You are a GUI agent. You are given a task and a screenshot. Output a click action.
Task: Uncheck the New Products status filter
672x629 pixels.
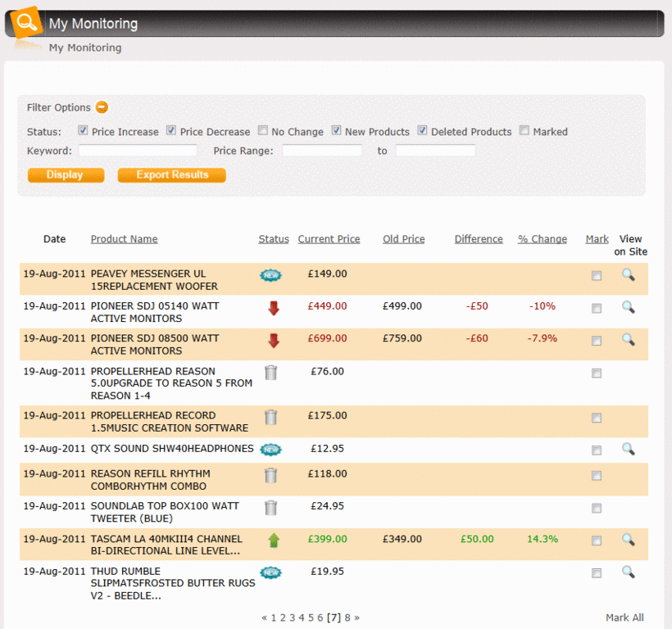pyautogui.click(x=337, y=130)
